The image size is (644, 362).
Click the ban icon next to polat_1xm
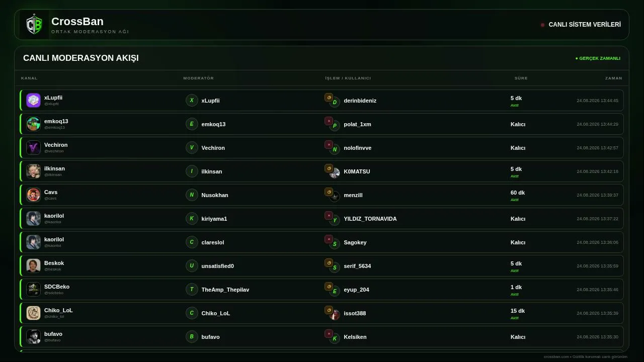[329, 121]
